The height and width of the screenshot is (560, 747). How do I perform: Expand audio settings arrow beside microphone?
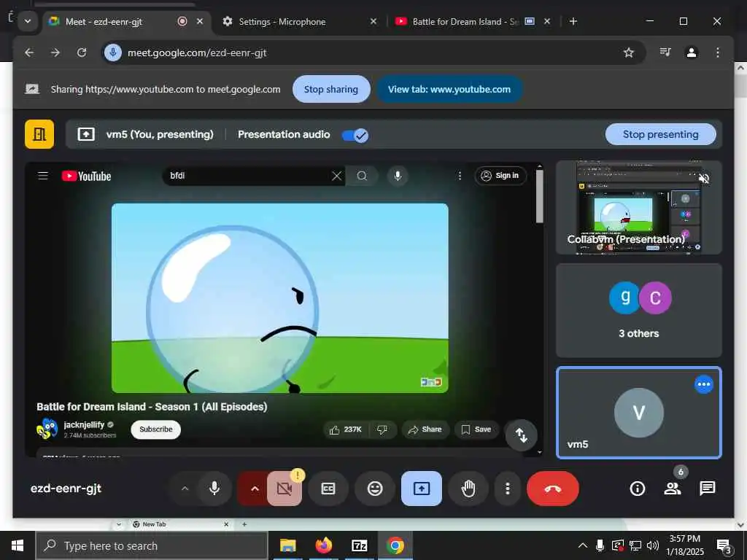[x=185, y=488]
